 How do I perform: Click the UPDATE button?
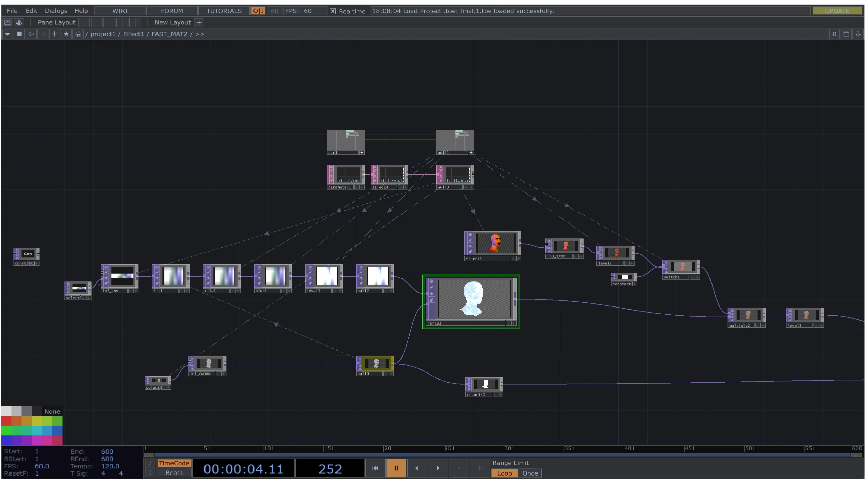click(836, 11)
